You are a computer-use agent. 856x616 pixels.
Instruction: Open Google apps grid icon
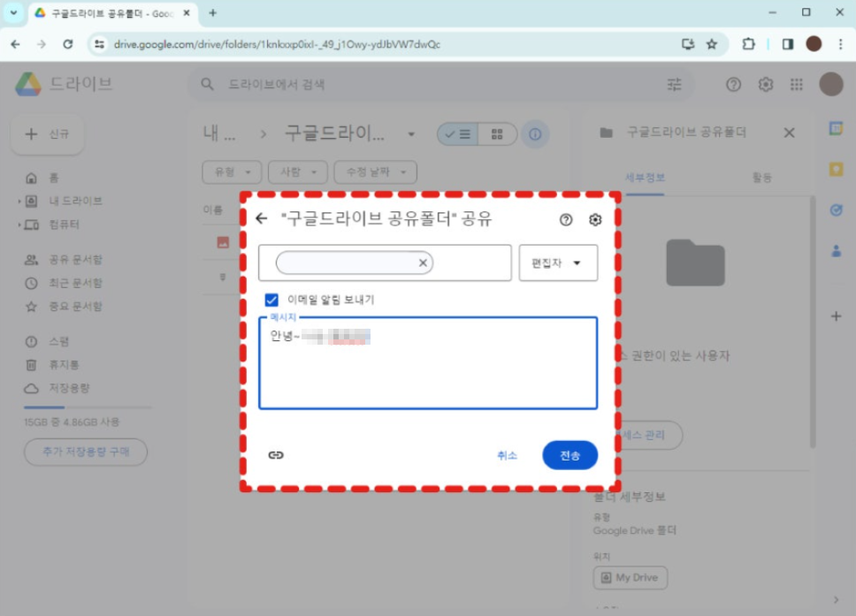(797, 85)
